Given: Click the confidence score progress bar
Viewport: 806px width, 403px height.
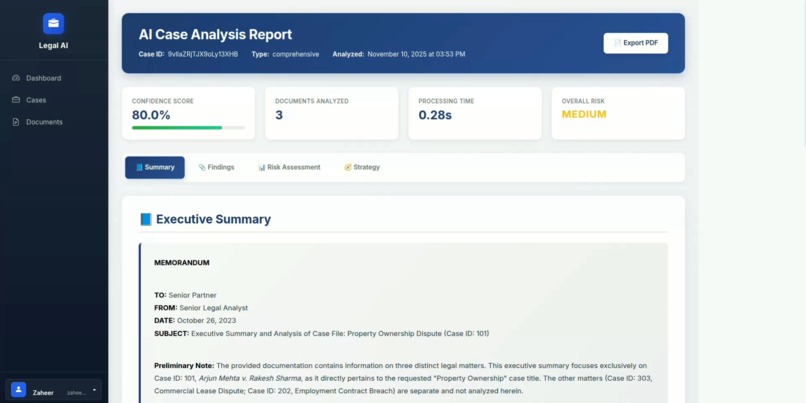Looking at the screenshot, I should pyautogui.click(x=188, y=127).
